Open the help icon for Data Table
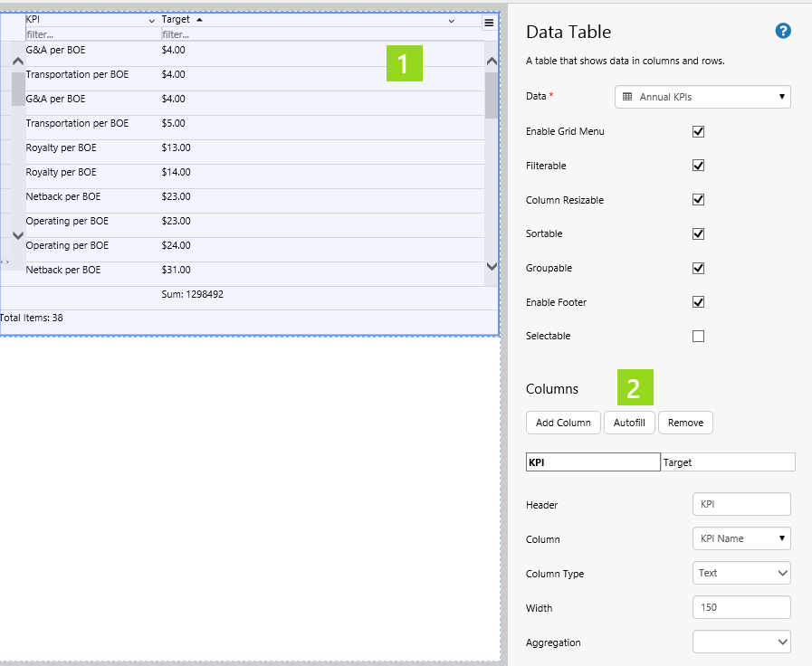This screenshot has width=812, height=666. coord(782,31)
